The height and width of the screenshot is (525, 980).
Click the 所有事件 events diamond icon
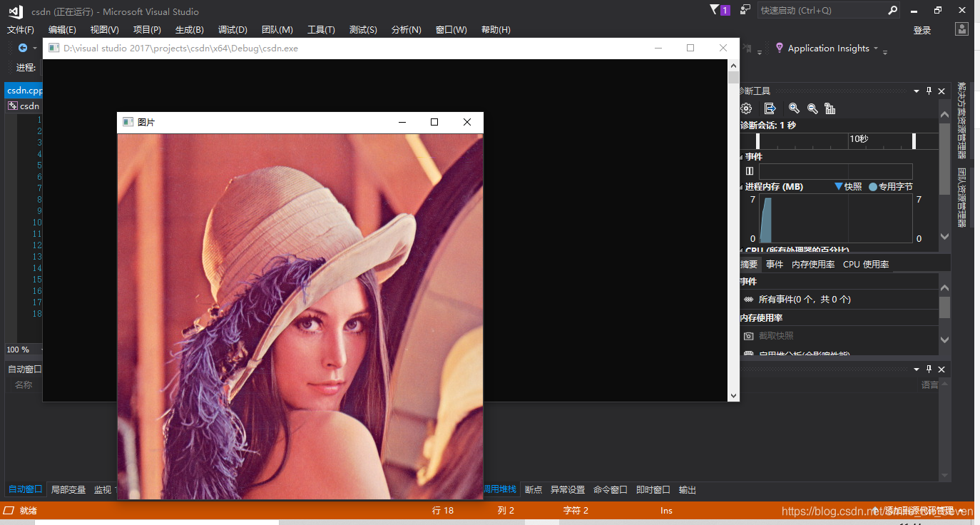[748, 300]
